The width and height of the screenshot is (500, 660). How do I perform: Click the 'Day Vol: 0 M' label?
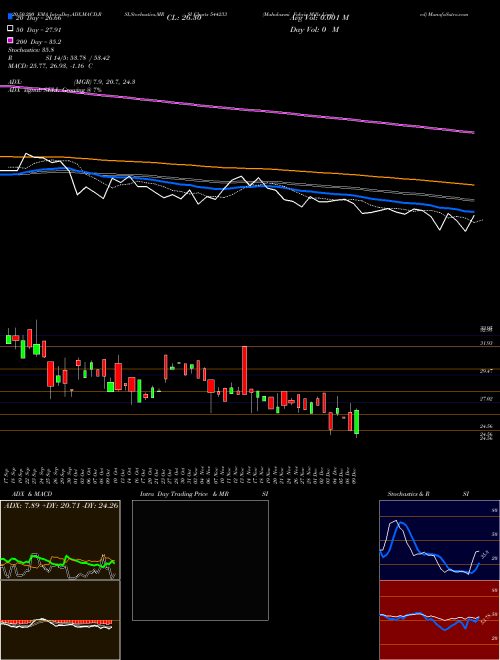314,30
